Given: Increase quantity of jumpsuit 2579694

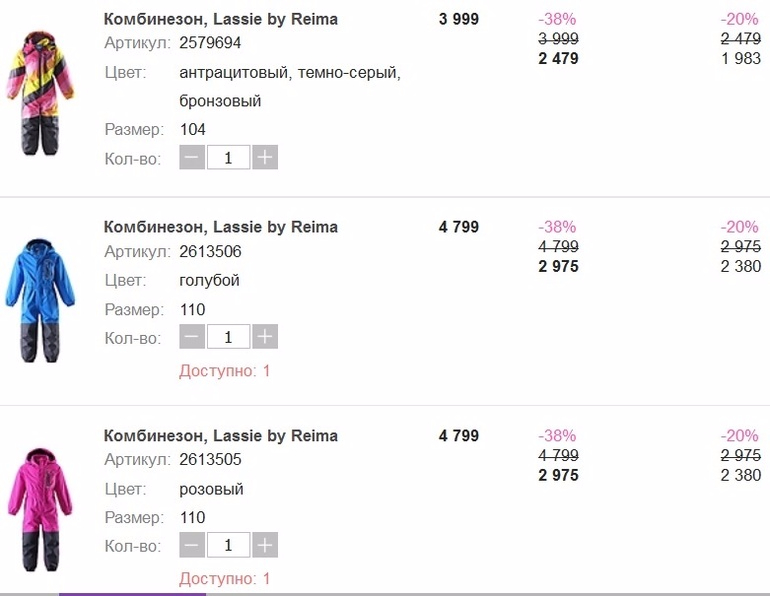Looking at the screenshot, I should 265,158.
